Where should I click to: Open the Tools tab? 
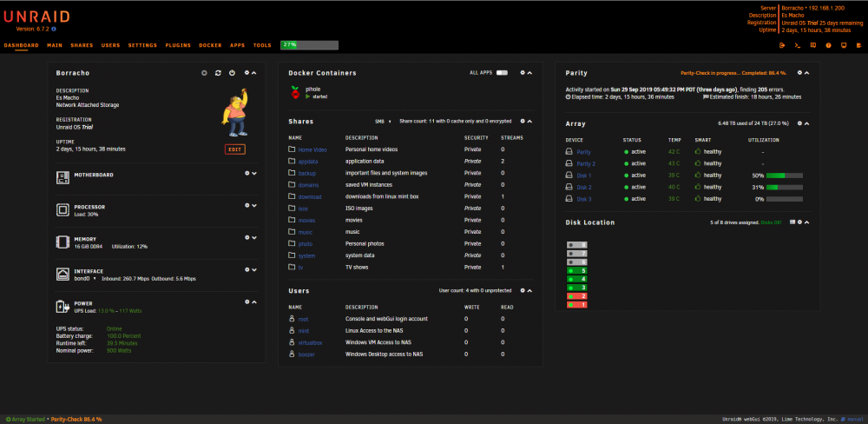point(262,45)
